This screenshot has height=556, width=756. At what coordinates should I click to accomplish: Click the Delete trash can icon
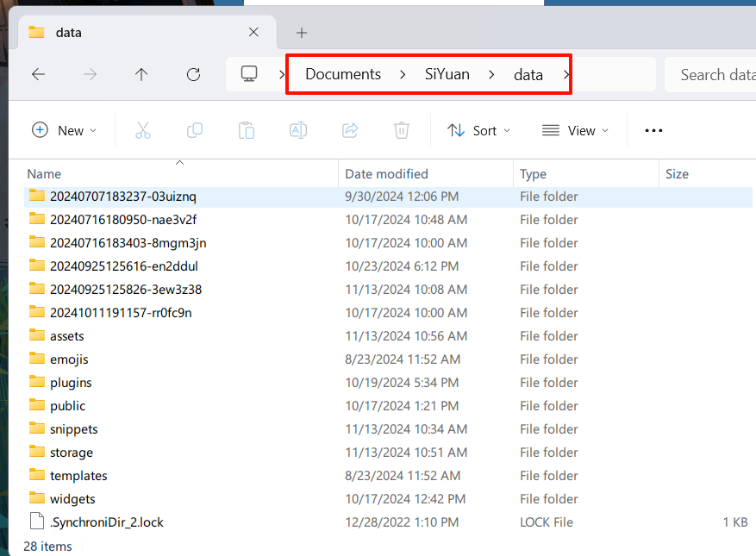coord(402,130)
